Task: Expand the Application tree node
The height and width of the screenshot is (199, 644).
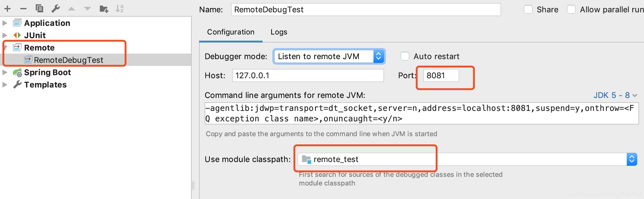Action: (4, 23)
